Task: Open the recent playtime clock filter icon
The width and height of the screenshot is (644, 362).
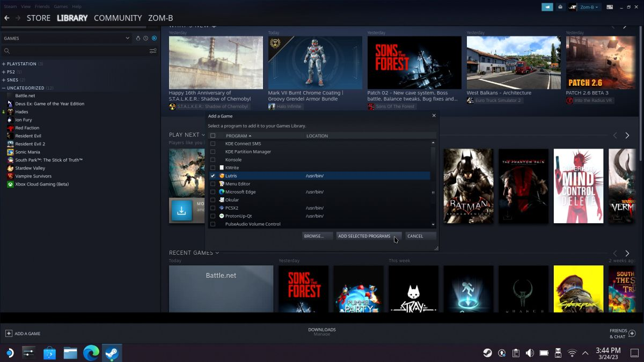Action: (146, 38)
